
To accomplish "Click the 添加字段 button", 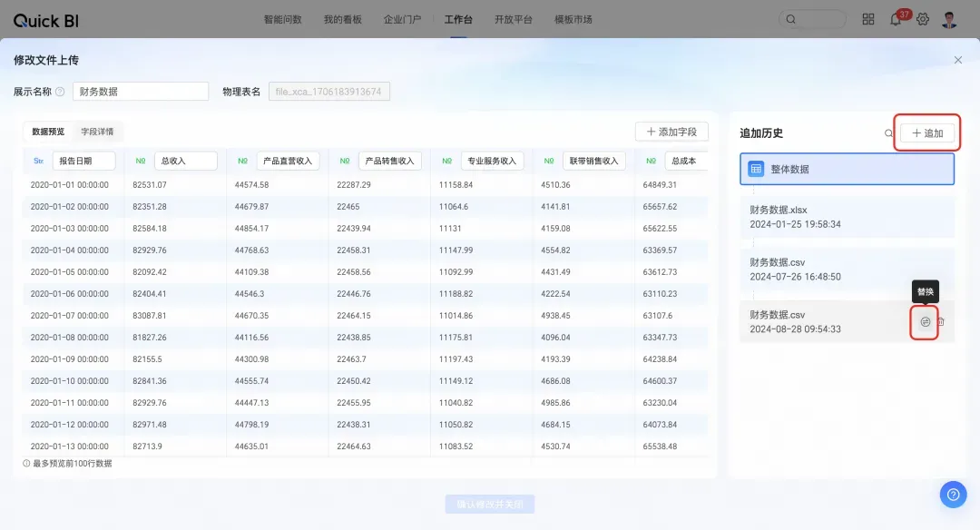I will [x=671, y=132].
